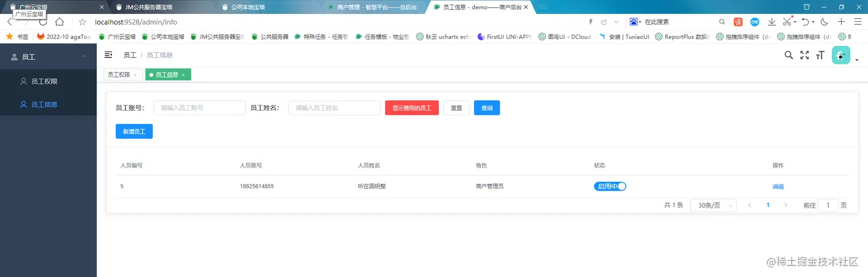Click the 重置 reset button
Image resolution: width=868 pixels, height=277 pixels.
(x=456, y=108)
